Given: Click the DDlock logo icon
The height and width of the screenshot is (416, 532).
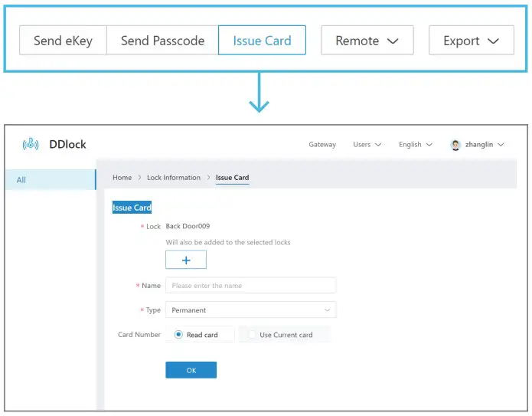Looking at the screenshot, I should click(x=31, y=144).
